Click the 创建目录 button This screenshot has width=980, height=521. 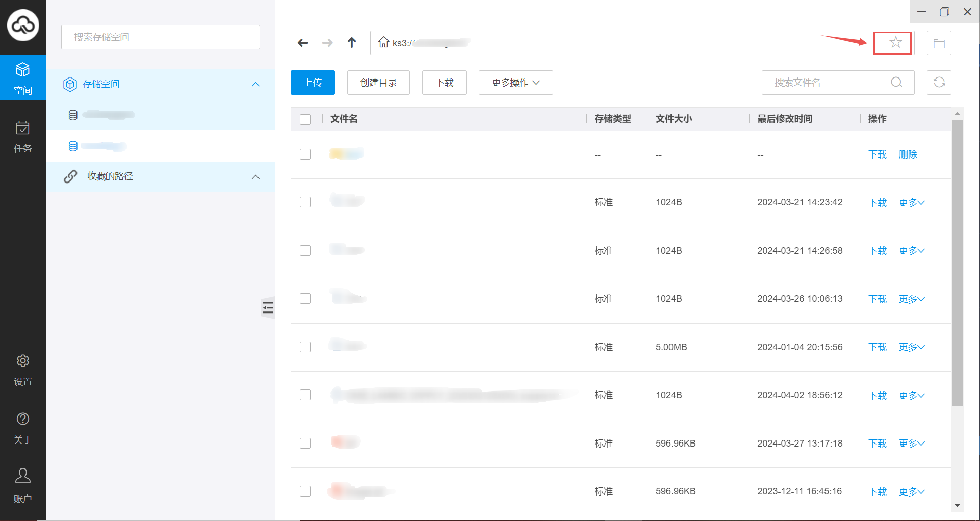tap(378, 83)
